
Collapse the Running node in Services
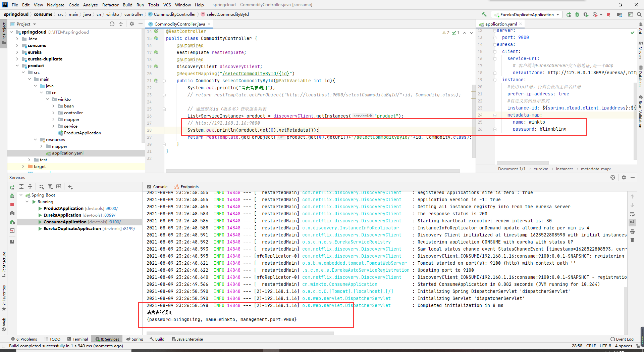coord(27,202)
